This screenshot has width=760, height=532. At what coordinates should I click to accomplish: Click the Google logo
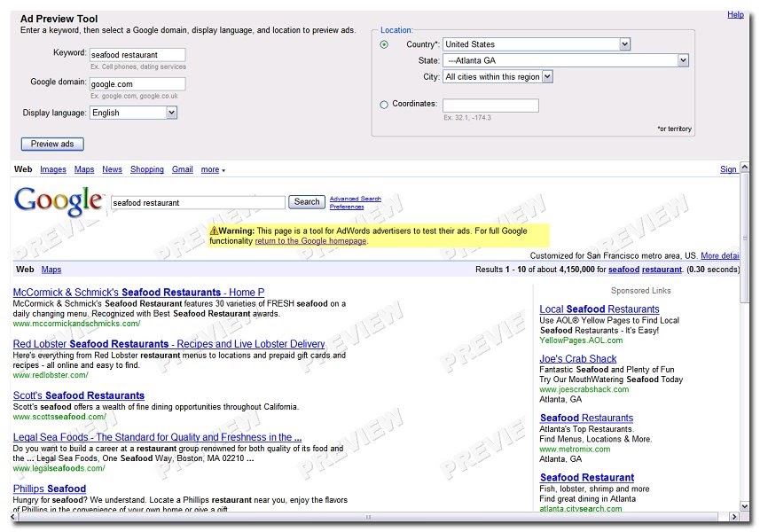pos(59,201)
